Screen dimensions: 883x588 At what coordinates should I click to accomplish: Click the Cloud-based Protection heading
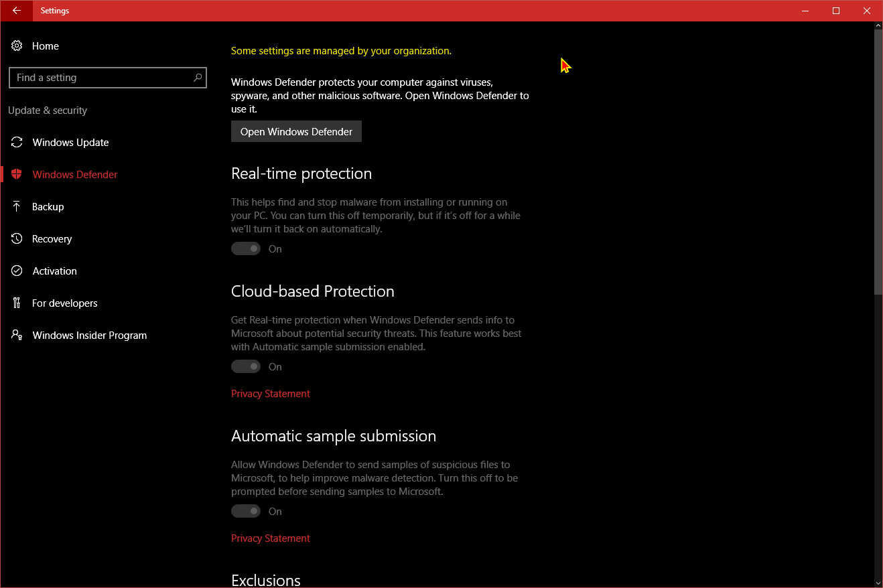313,291
